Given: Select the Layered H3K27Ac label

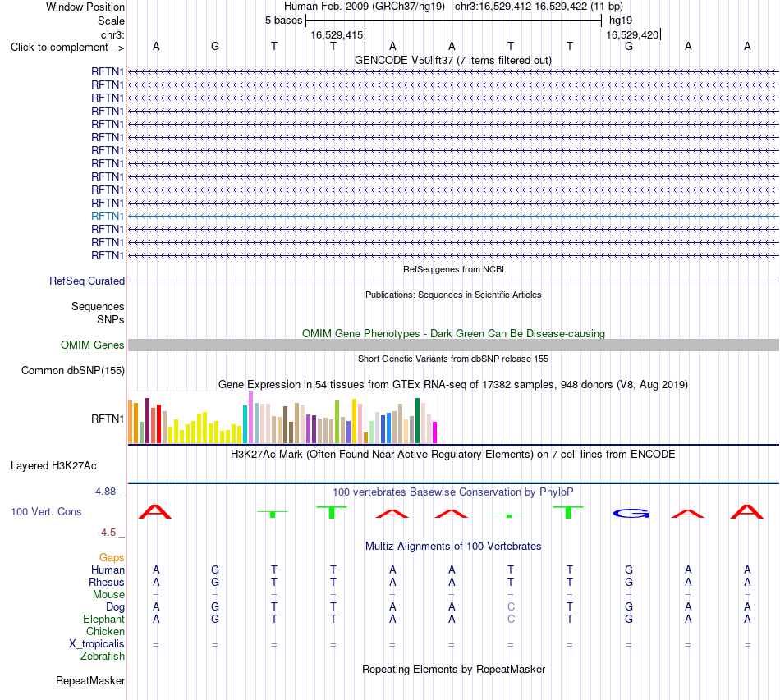Looking at the screenshot, I should (x=53, y=466).
